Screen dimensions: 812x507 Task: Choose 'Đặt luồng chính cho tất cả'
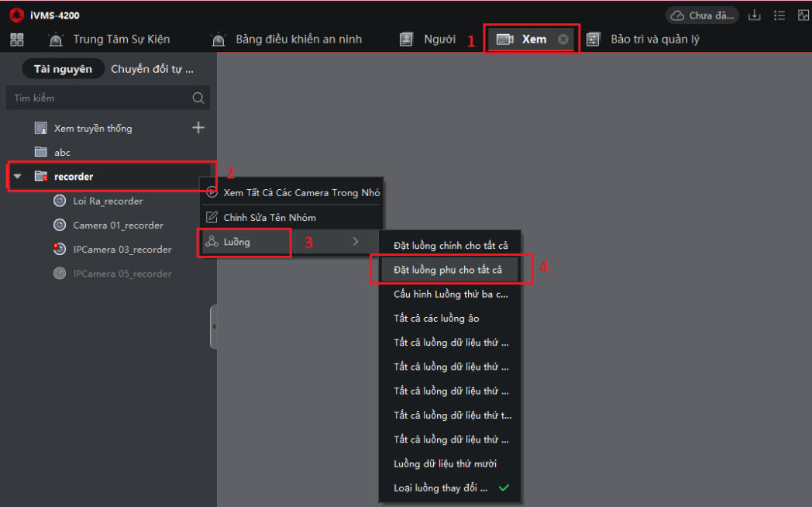pos(450,246)
